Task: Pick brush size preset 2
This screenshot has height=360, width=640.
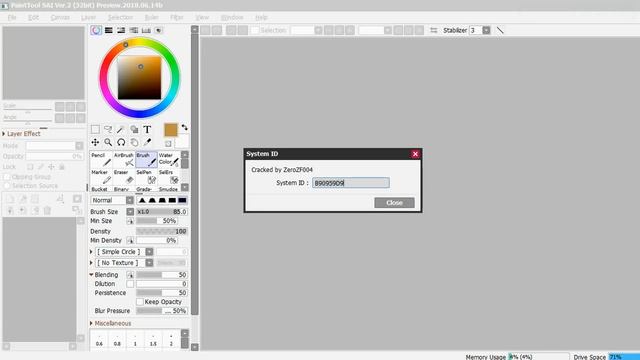Action: [x=171, y=340]
